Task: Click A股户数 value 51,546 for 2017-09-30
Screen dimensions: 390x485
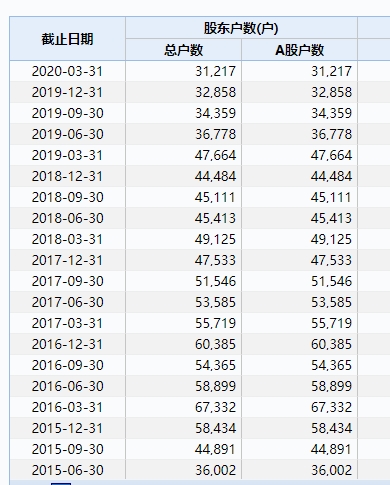Action: tap(331, 281)
